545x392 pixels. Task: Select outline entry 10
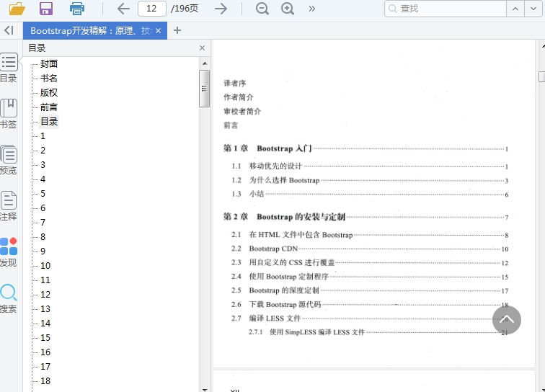[45, 266]
